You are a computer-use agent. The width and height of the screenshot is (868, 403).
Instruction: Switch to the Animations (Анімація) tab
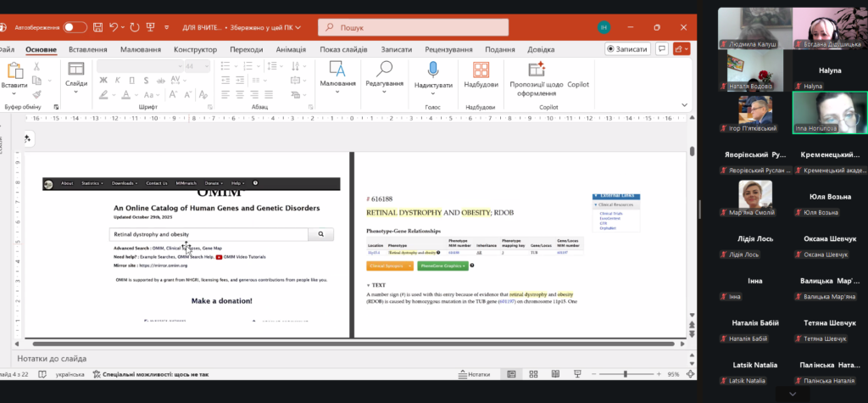(291, 49)
